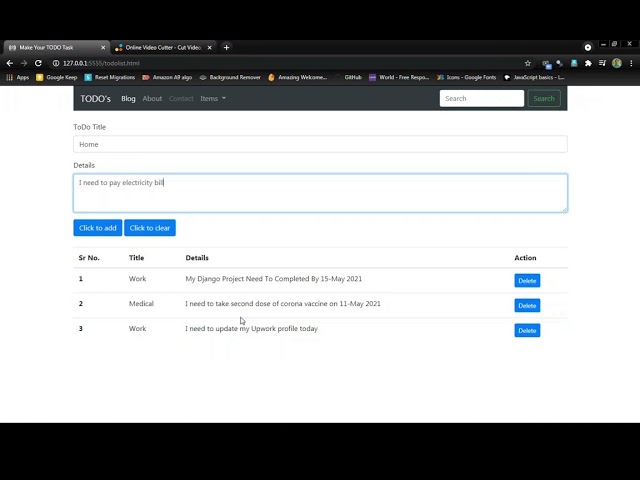Delete the Django Project todo row
The width and height of the screenshot is (640, 480).
527,281
